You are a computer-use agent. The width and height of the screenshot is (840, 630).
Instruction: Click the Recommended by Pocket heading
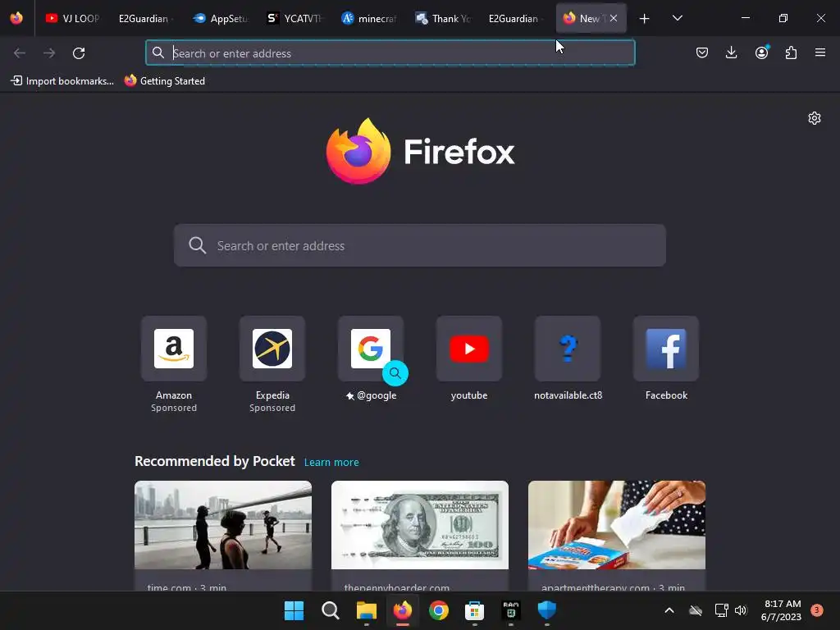point(215,461)
